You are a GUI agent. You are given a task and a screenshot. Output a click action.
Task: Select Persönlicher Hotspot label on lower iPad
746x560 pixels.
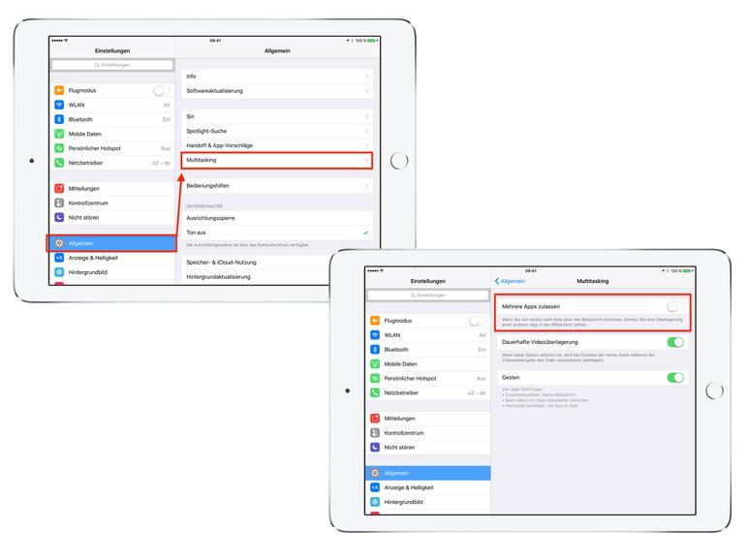pyautogui.click(x=410, y=379)
